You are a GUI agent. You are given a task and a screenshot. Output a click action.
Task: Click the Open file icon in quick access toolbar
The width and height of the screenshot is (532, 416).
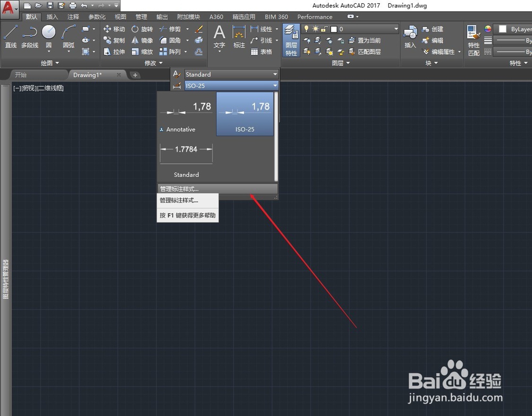pyautogui.click(x=38, y=5)
